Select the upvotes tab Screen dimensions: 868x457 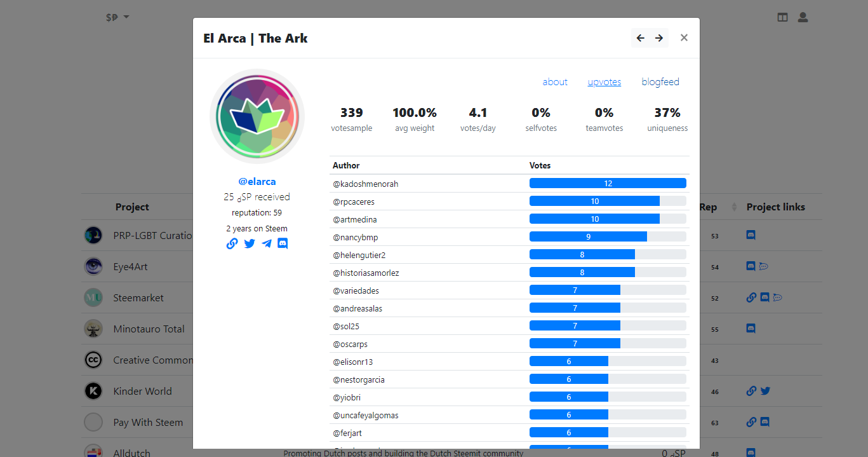point(604,82)
